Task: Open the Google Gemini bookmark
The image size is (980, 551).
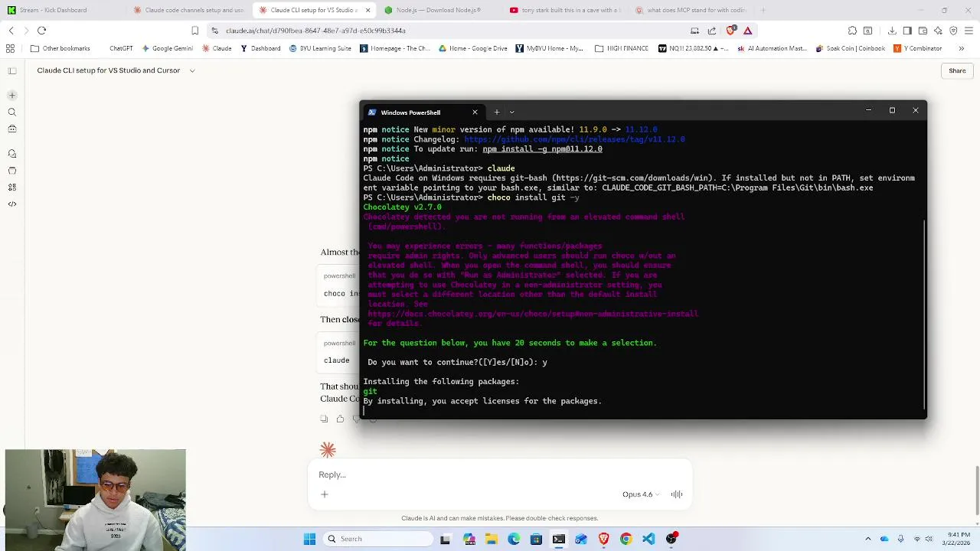Action: tap(167, 48)
